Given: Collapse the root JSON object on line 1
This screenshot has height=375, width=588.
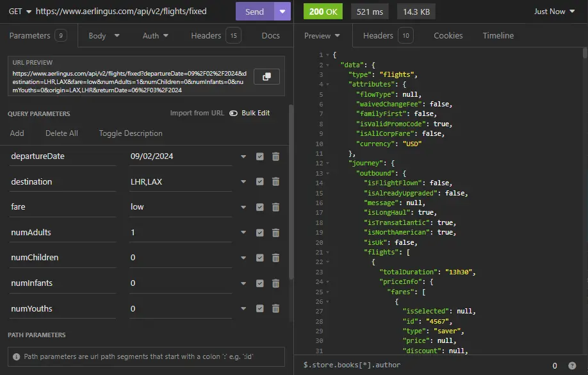Looking at the screenshot, I should tap(327, 55).
